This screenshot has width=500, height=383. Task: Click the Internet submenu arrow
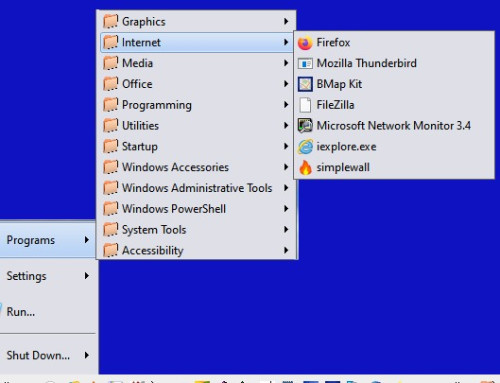coord(286,42)
